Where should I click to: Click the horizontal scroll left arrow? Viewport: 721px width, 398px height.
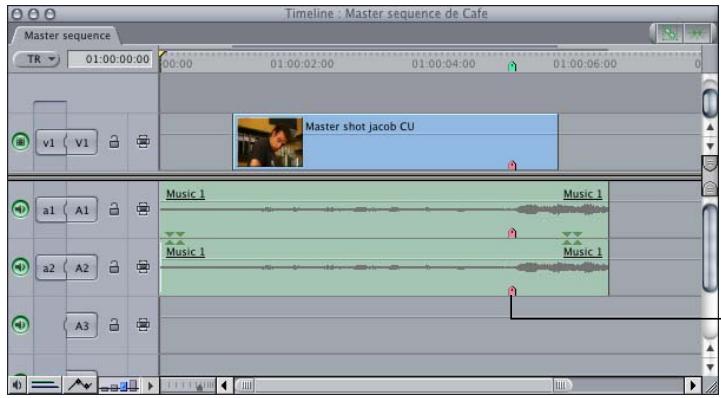225,385
